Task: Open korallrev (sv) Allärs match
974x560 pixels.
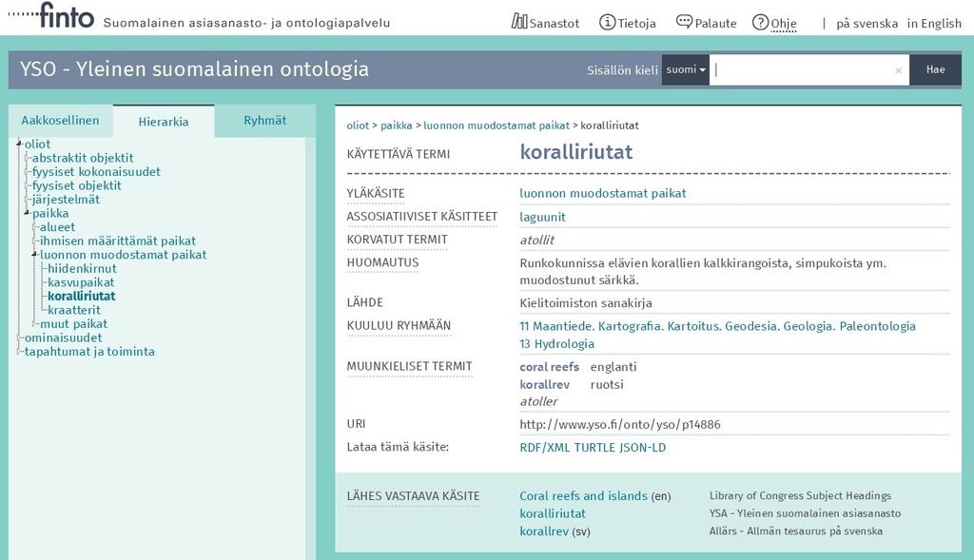Action: coord(544,531)
